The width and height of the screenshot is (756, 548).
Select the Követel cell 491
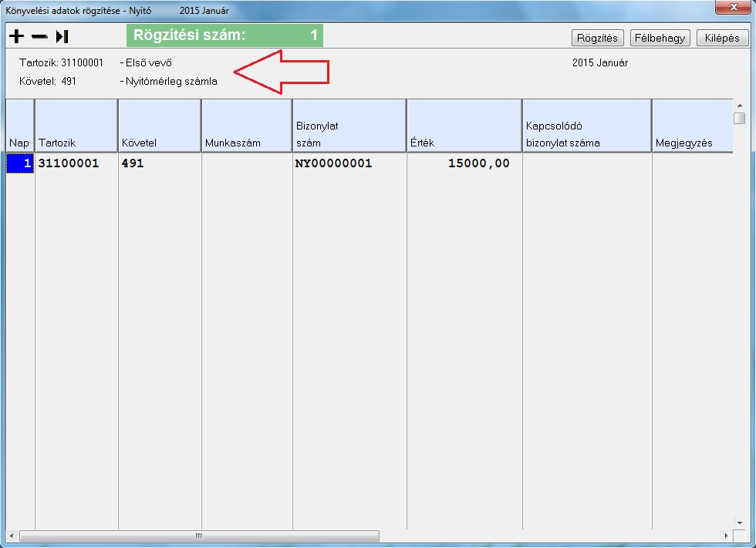(159, 163)
